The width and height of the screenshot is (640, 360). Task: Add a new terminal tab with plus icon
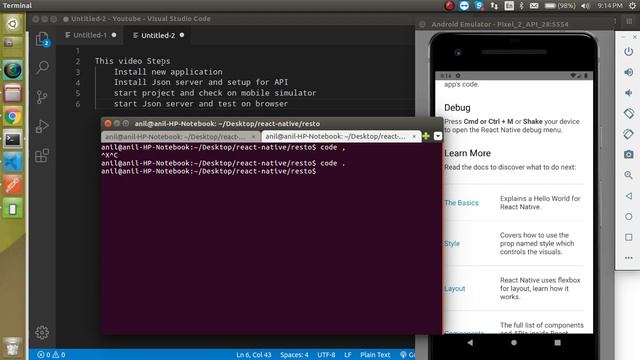[426, 136]
